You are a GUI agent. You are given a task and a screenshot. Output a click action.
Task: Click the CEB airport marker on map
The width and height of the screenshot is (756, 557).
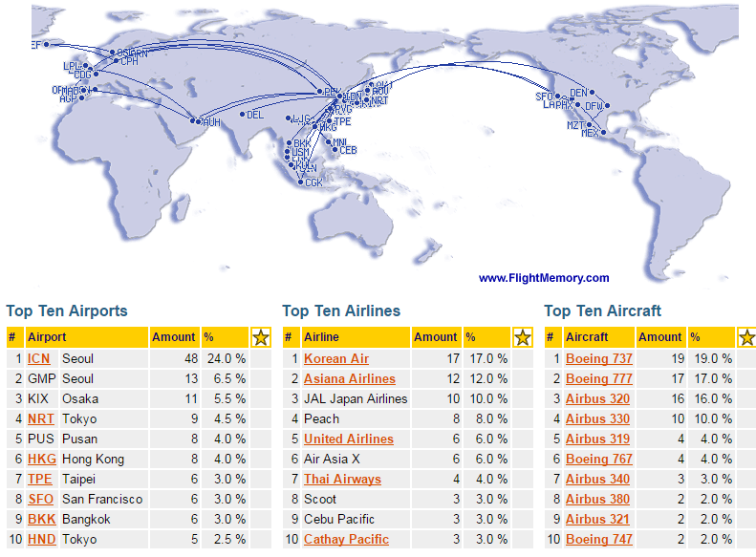[335, 150]
